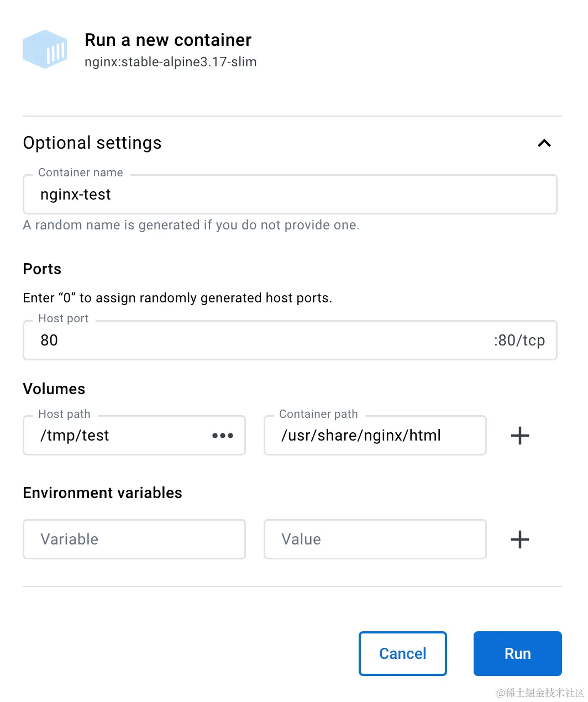Focus the Container name field

pyautogui.click(x=290, y=195)
